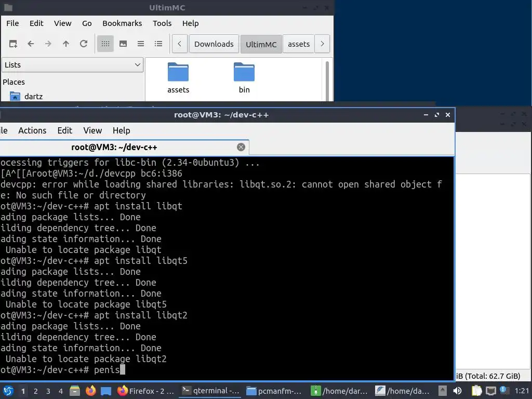Open the Tools menu
The image size is (532, 399).
[162, 23]
